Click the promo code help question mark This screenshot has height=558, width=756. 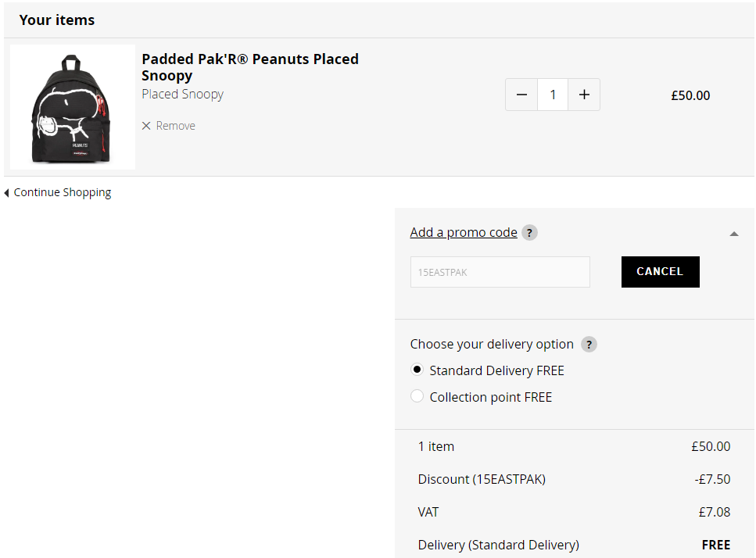coord(529,233)
